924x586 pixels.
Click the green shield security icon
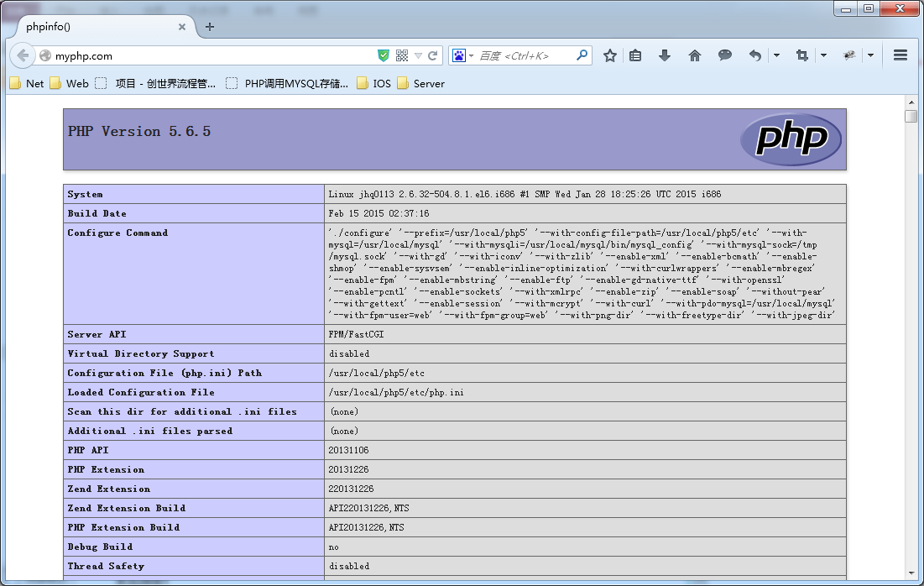tap(384, 55)
